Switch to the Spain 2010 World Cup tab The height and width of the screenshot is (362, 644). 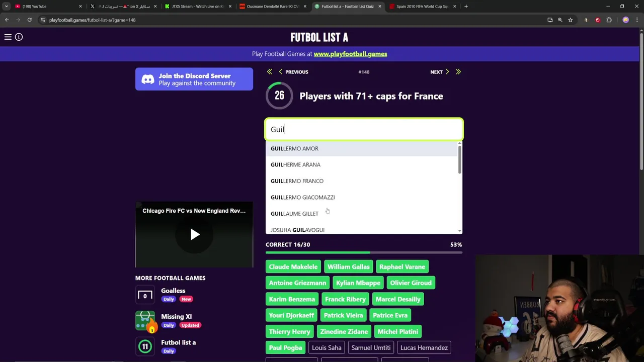click(x=423, y=7)
